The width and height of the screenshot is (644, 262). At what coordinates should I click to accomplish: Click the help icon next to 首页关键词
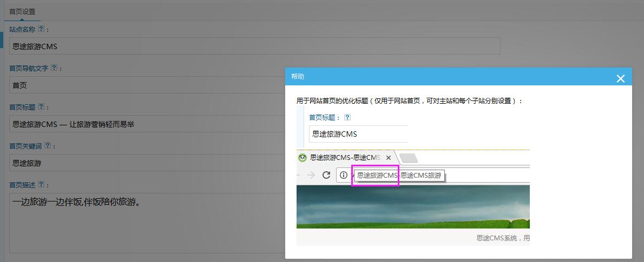[48, 146]
